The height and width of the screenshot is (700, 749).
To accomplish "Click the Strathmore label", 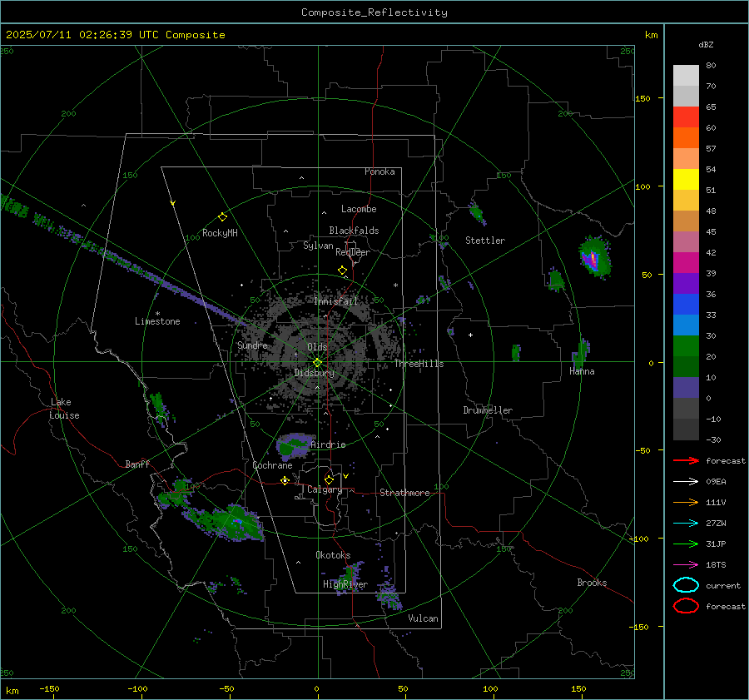I will [x=404, y=493].
